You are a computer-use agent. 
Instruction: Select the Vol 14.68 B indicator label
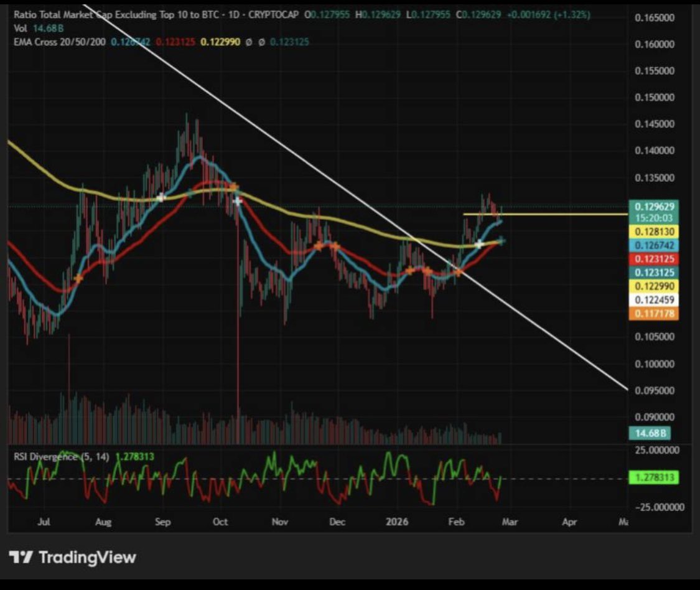(39, 28)
